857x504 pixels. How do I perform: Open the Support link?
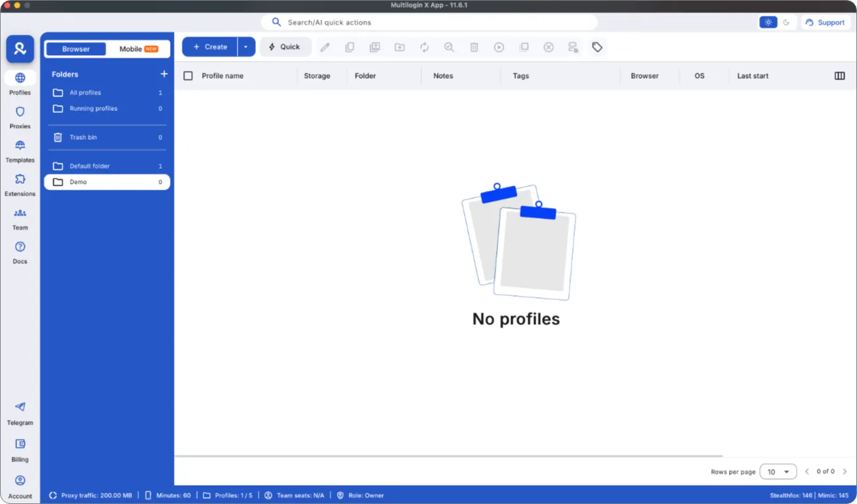point(826,22)
